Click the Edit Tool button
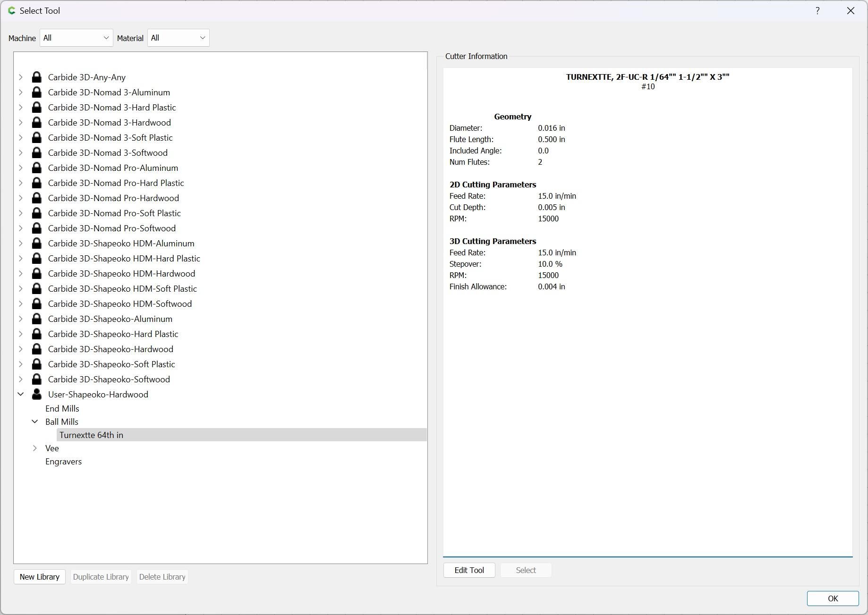Image resolution: width=868 pixels, height=615 pixels. click(469, 570)
